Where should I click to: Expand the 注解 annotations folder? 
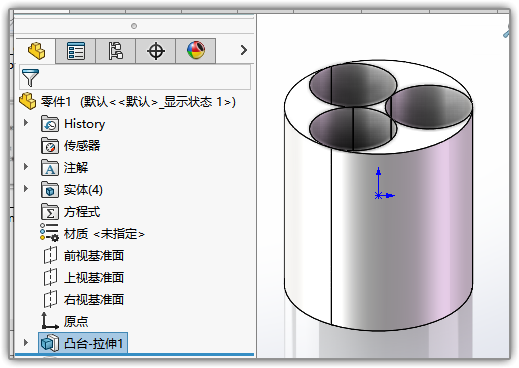tap(26, 167)
